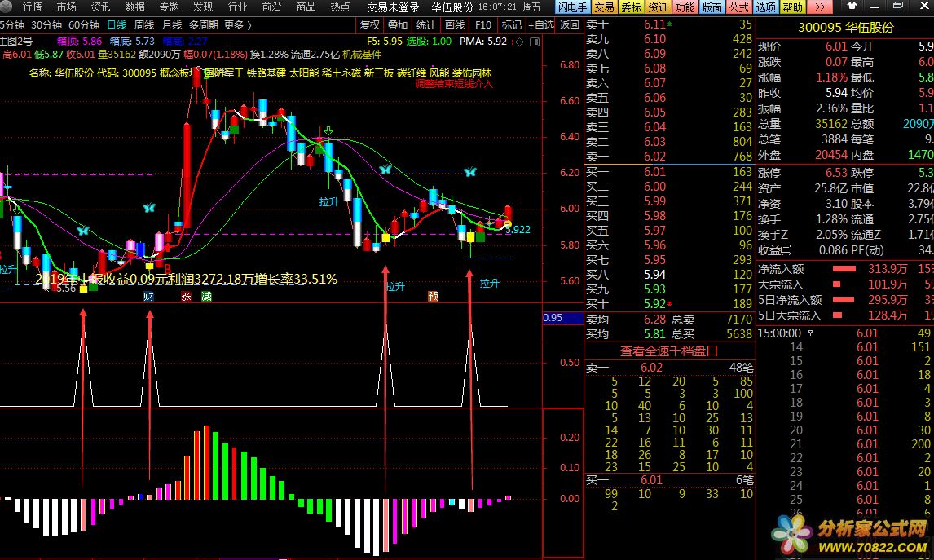
Task: Click 交易未登录 trading login status
Action: [x=393, y=7]
